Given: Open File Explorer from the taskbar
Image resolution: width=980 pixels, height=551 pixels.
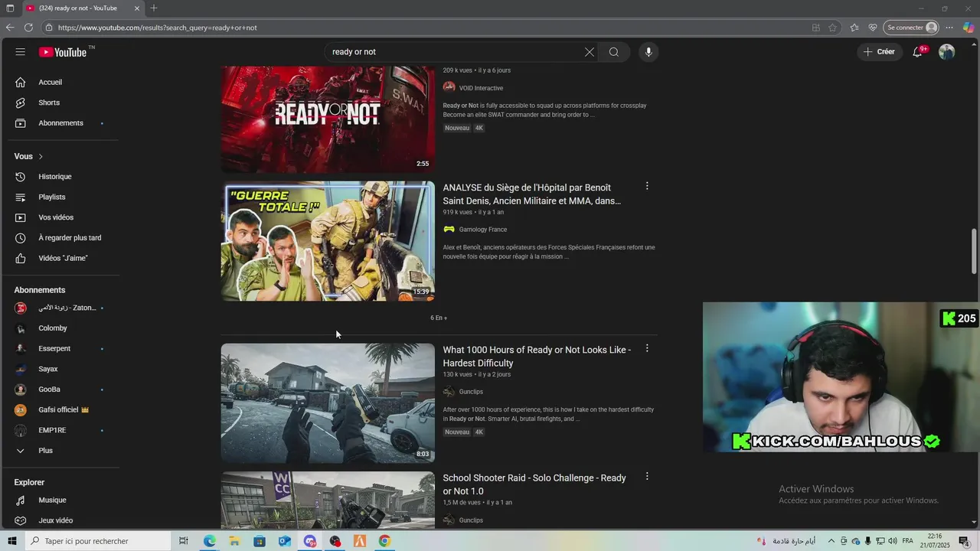Looking at the screenshot, I should click(234, 541).
